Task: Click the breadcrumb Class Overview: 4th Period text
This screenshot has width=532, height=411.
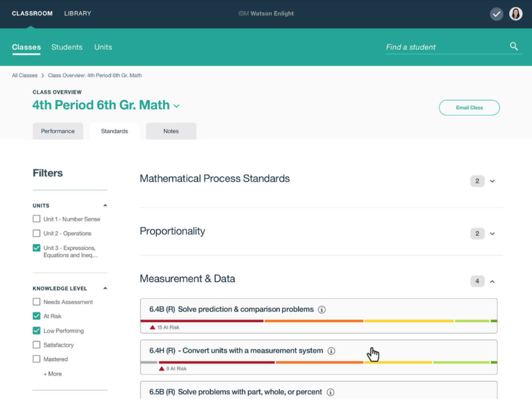Action: coord(95,75)
